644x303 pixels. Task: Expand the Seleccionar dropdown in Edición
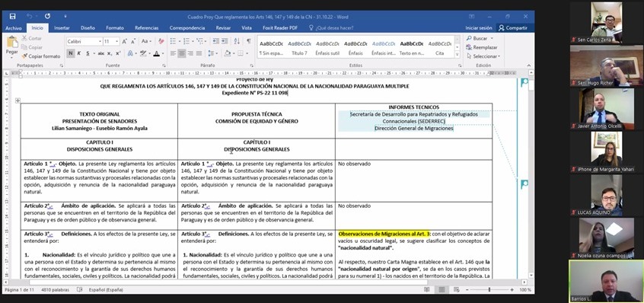(x=483, y=56)
